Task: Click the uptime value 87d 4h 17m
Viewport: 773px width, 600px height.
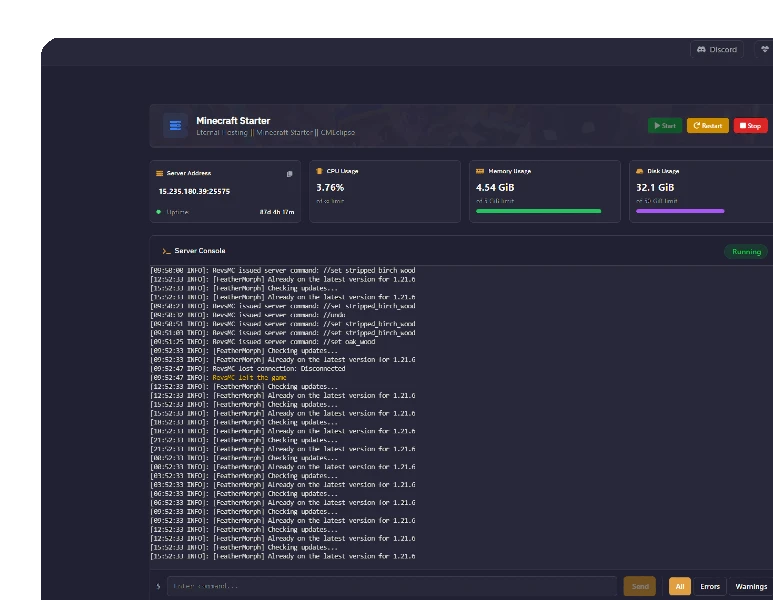Action: click(x=277, y=212)
